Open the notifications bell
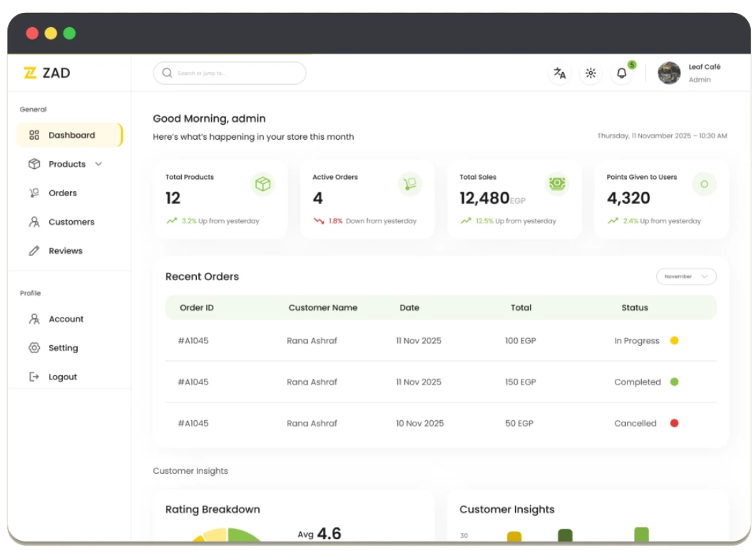Screen dimensions: 756x555 tap(622, 73)
